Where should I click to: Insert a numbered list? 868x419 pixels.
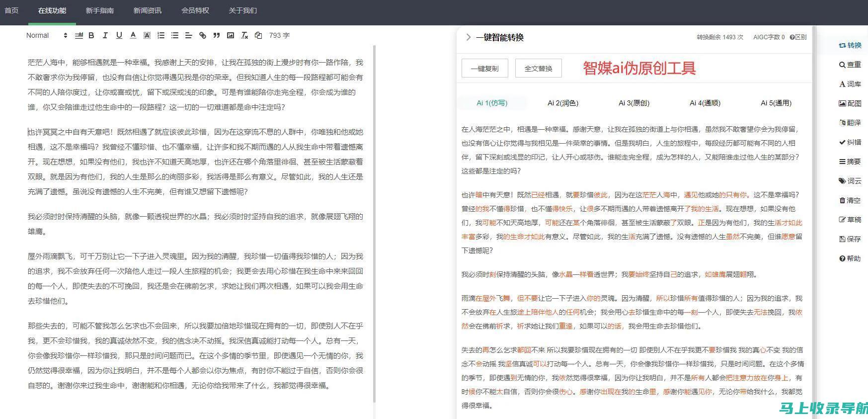[x=160, y=35]
